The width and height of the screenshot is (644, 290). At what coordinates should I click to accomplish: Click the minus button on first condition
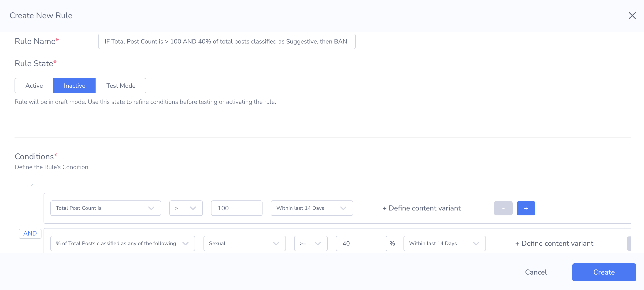click(503, 208)
